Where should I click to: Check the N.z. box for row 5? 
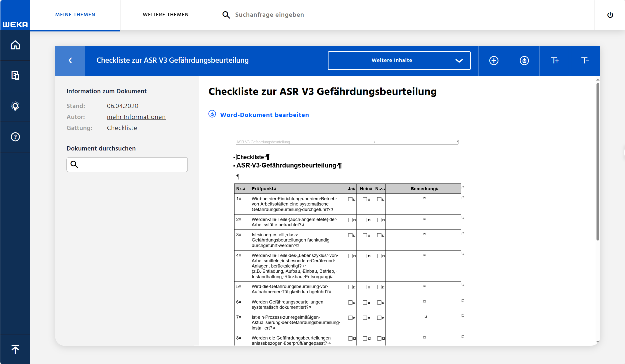379,287
